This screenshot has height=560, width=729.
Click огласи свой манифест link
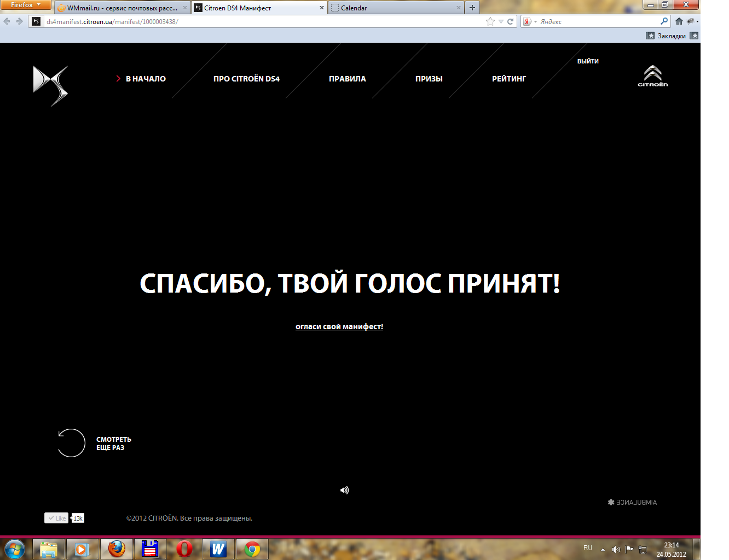[339, 326]
